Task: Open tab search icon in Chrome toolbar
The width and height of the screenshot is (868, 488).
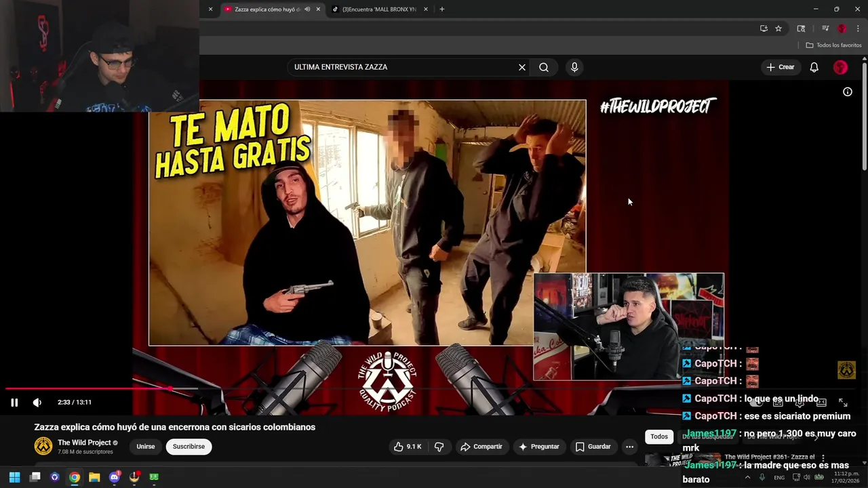Action: [801, 28]
